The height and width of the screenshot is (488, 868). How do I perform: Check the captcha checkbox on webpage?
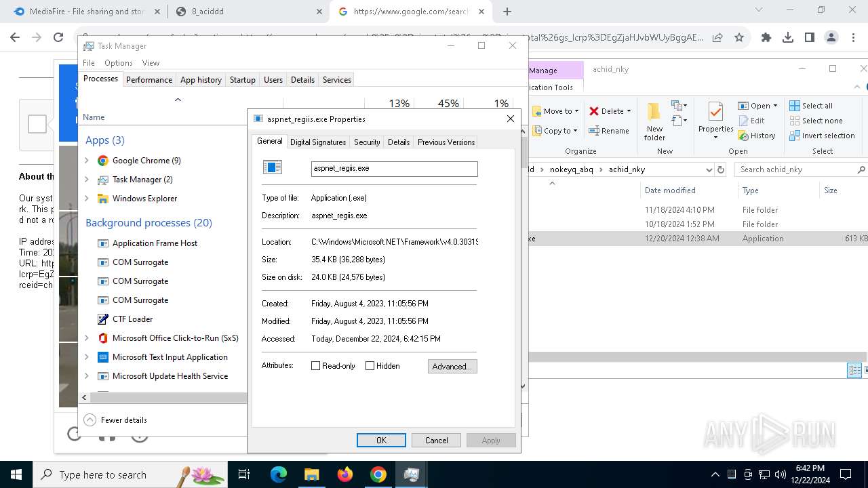pyautogui.click(x=37, y=124)
